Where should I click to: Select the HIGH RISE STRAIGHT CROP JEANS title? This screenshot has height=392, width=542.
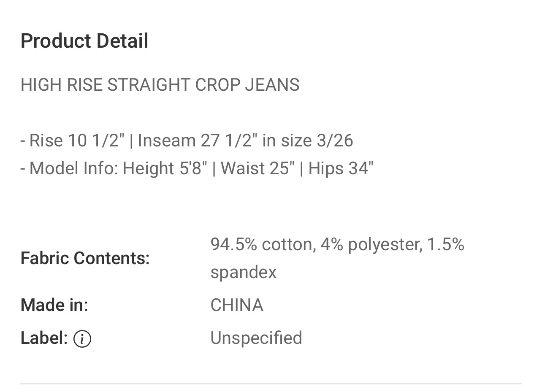point(160,85)
